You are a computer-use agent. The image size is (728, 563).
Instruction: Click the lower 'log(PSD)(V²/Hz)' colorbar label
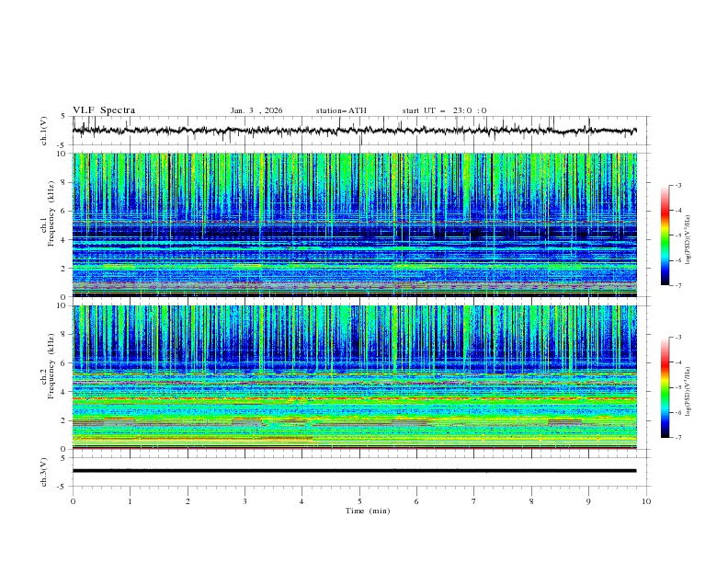688,391
